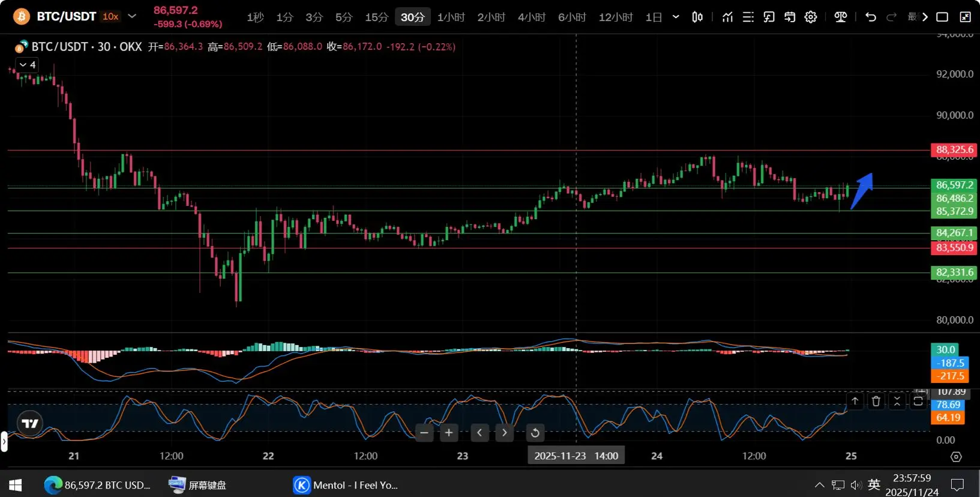Move the indicator pane up
Image resolution: width=980 pixels, height=497 pixels.
(x=855, y=401)
